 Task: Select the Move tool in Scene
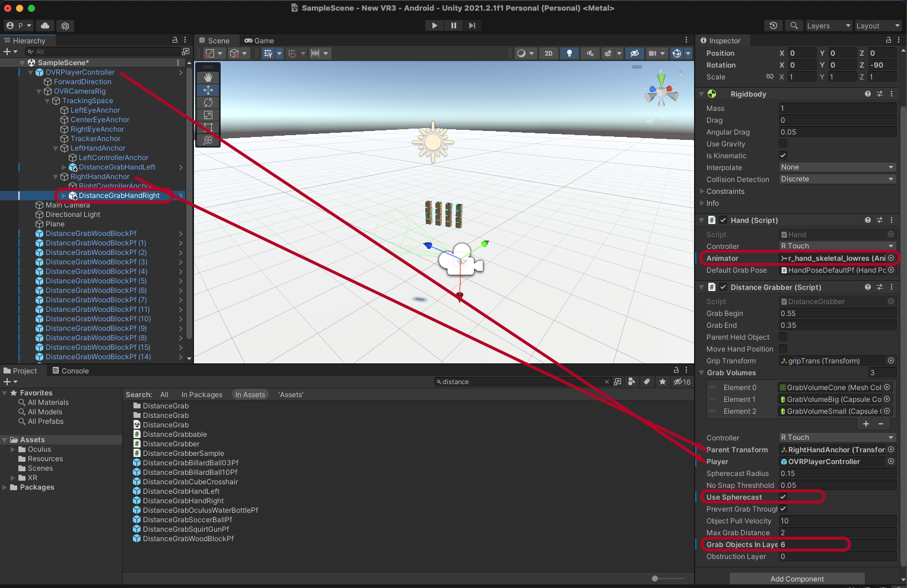point(208,90)
